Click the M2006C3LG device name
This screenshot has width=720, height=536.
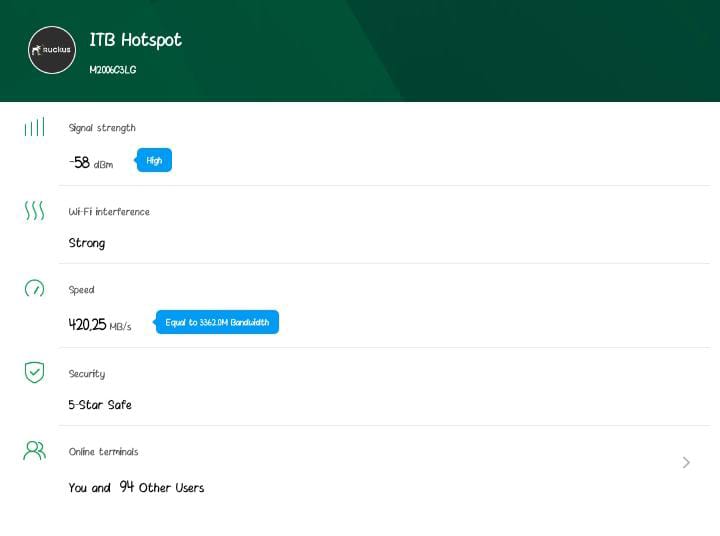112,70
